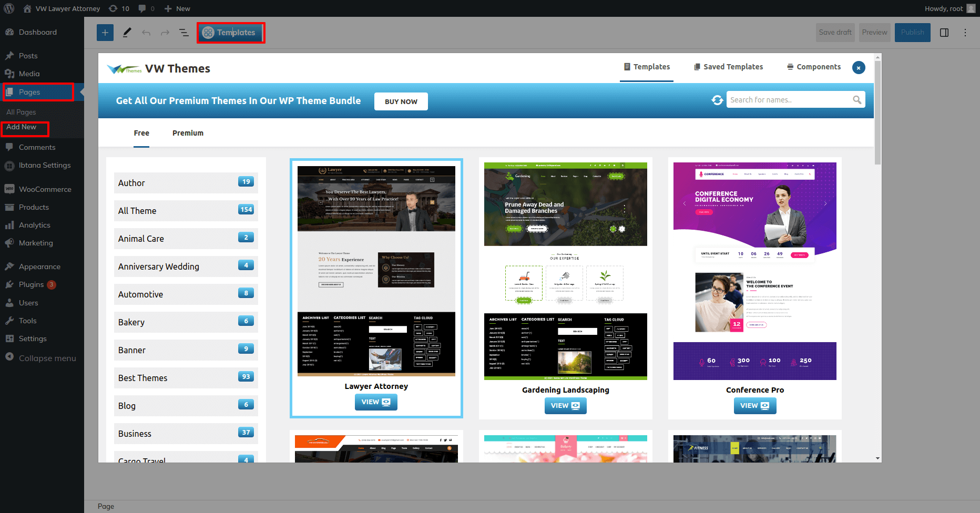This screenshot has height=513, width=980.
Task: Select All Pages submenu link
Action: 21,112
